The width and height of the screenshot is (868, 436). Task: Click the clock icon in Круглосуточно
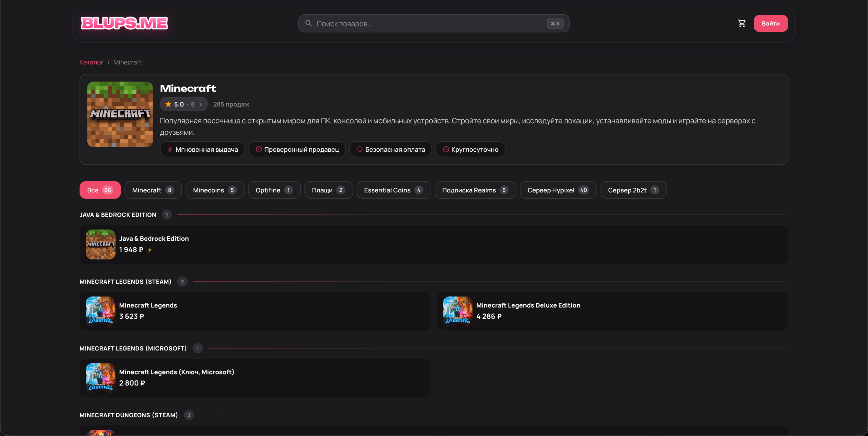(x=446, y=149)
